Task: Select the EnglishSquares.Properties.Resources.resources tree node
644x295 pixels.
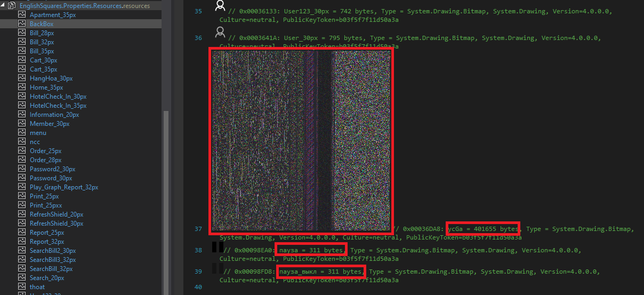Action: (x=85, y=6)
